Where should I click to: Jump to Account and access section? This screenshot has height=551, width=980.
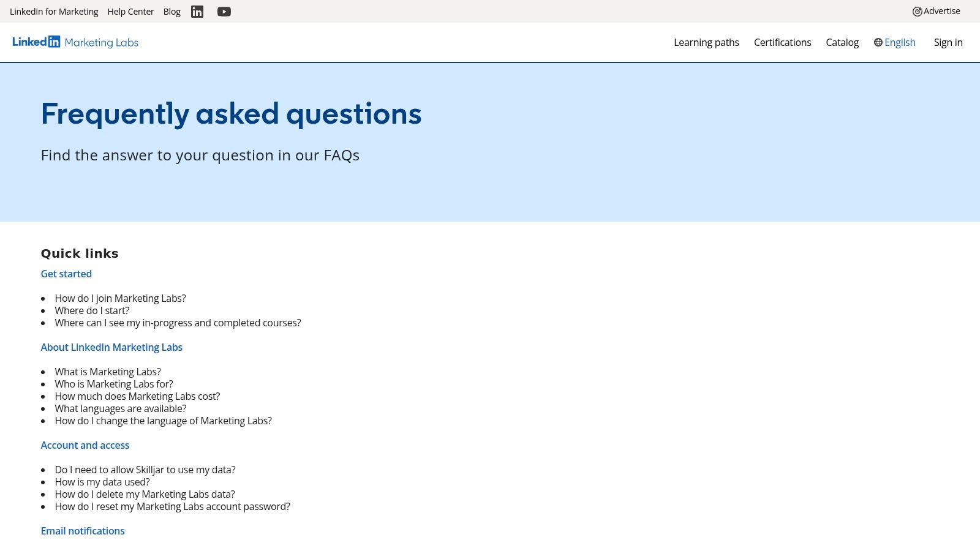85,445
